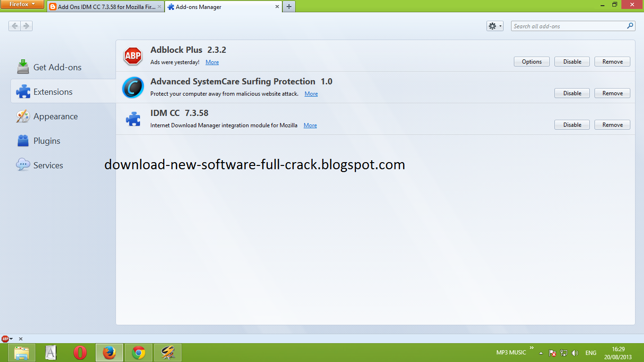The height and width of the screenshot is (362, 644).
Task: Remove the IDM CC extension
Action: click(612, 125)
